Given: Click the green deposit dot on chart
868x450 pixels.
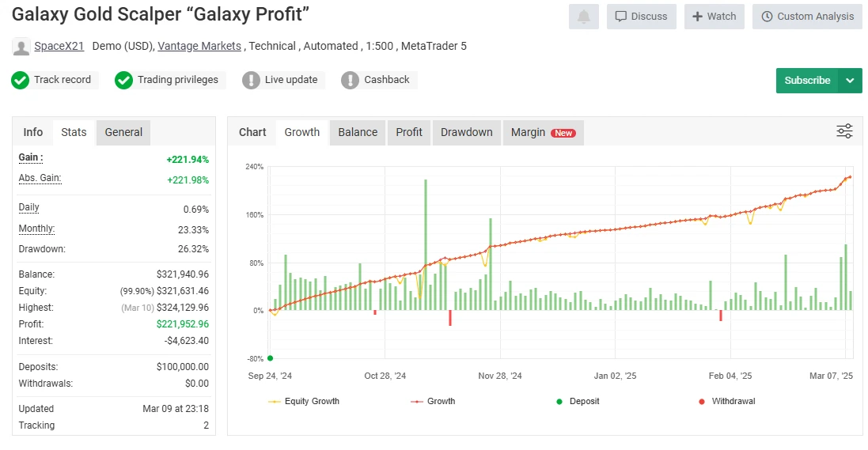Looking at the screenshot, I should click(270, 358).
